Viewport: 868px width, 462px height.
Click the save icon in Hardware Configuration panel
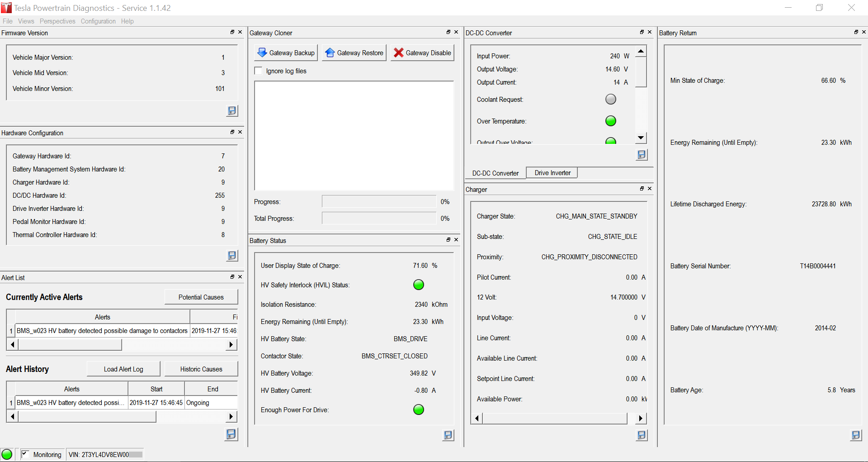pyautogui.click(x=232, y=256)
